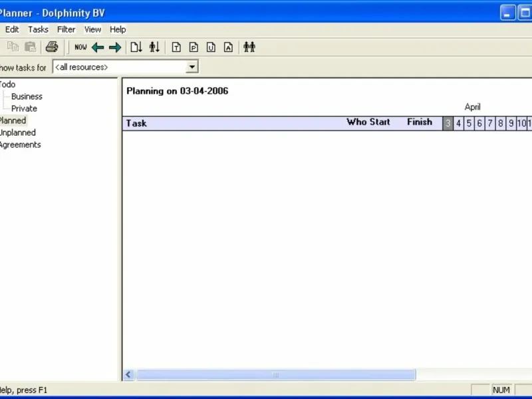This screenshot has height=399, width=532.
Task: Click the T page toolbar icon
Action: pyautogui.click(x=176, y=47)
